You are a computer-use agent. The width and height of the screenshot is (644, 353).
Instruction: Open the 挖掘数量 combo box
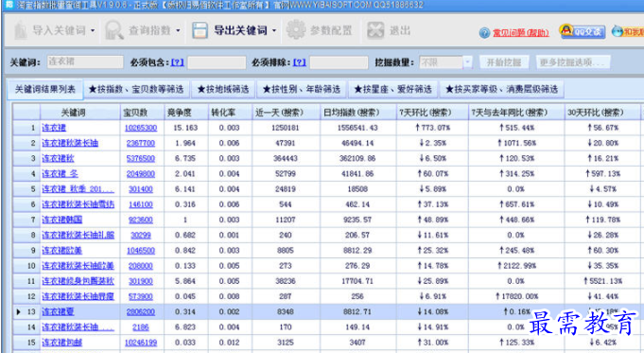[x=445, y=62]
